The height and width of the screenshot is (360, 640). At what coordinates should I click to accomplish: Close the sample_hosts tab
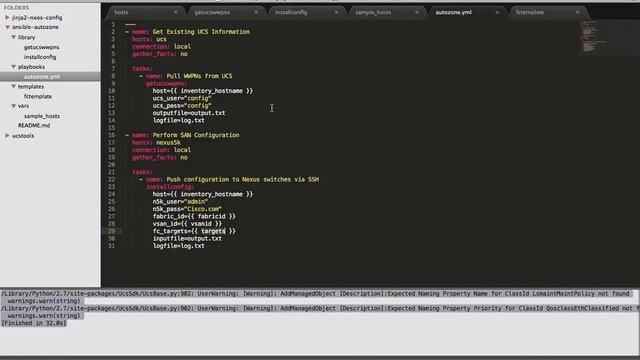point(417,12)
